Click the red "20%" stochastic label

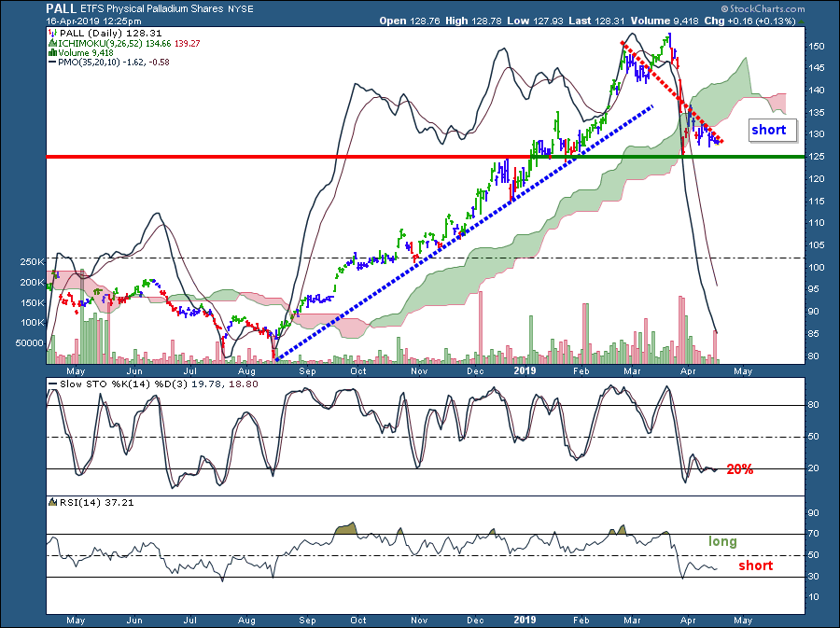click(740, 469)
